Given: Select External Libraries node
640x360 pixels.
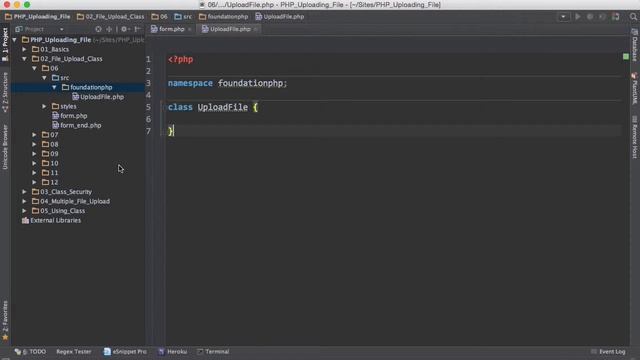Looking at the screenshot, I should [x=51, y=220].
